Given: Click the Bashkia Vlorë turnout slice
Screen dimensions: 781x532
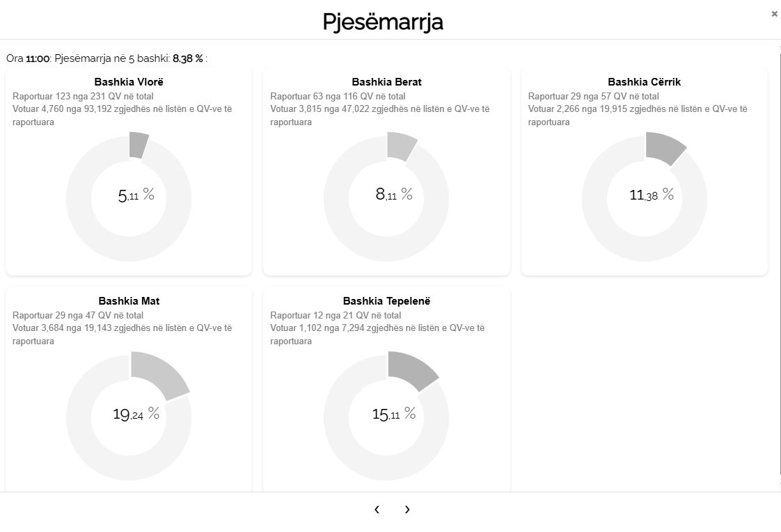Looking at the screenshot, I should pos(138,145).
